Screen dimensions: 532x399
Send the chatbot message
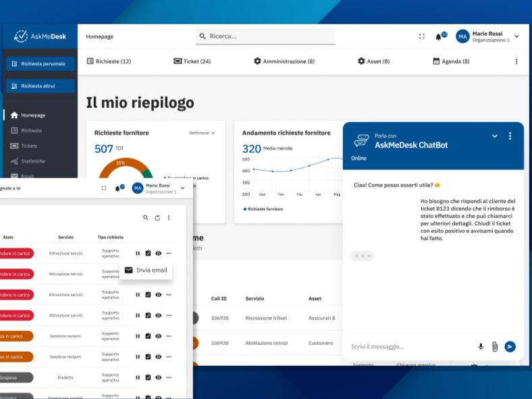pyautogui.click(x=510, y=346)
